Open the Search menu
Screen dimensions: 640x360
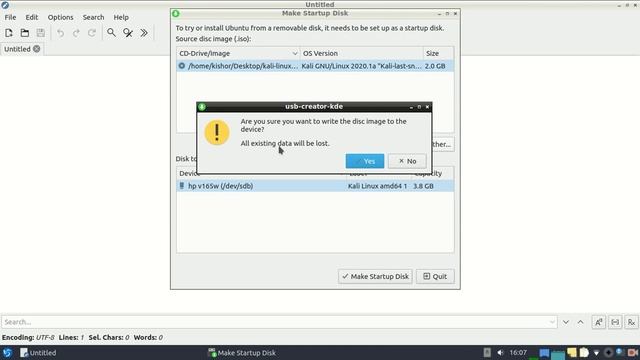coord(93,17)
